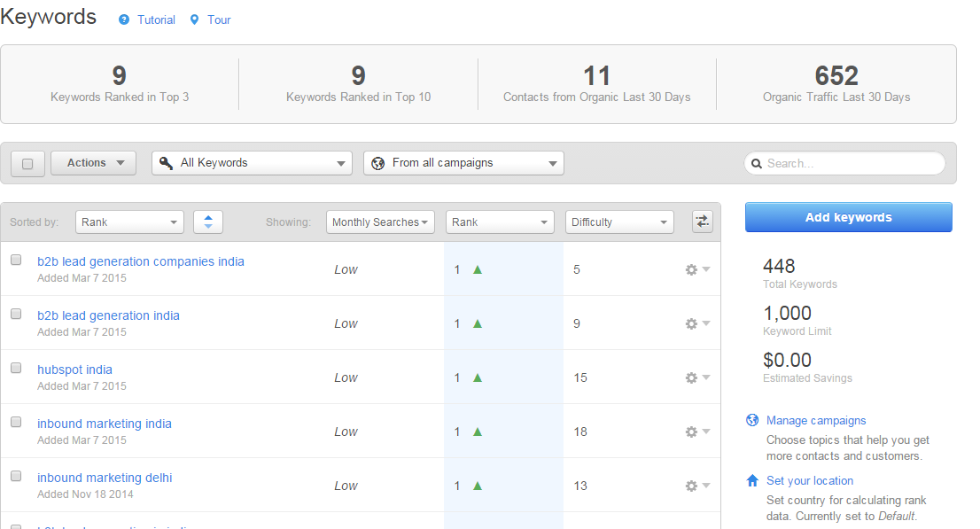Click the globe icon on campaigns filter
The image size is (980, 529).
(378, 163)
